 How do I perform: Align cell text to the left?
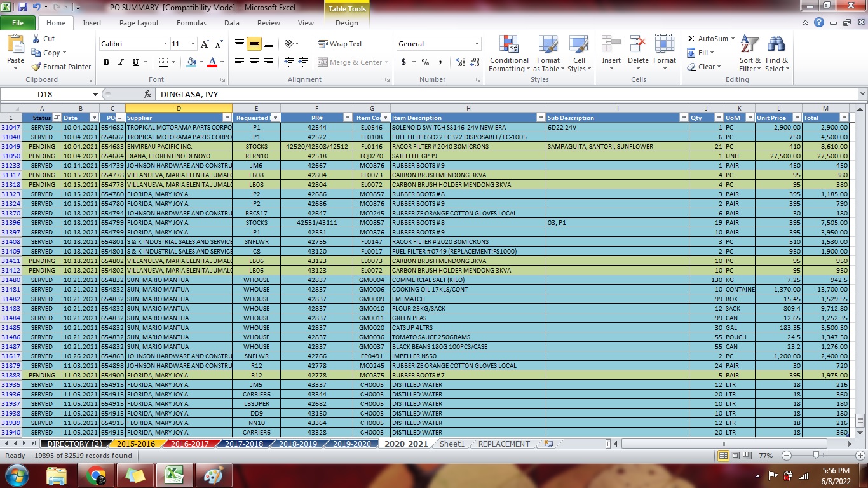click(x=240, y=62)
